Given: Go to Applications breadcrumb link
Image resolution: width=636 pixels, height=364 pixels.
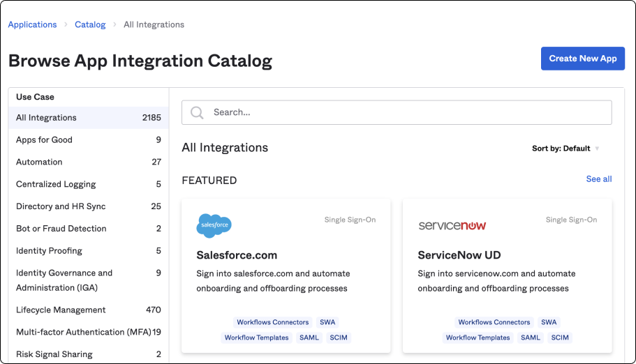Looking at the screenshot, I should [32, 24].
